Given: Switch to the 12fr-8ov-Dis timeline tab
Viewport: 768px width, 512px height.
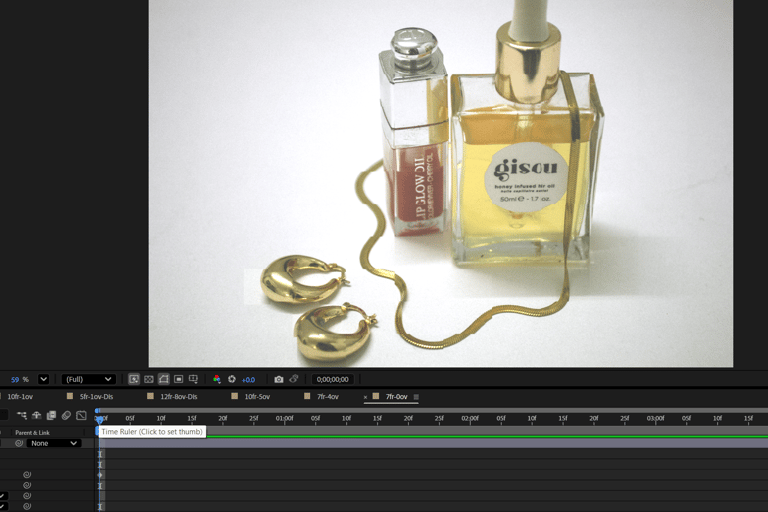Looking at the screenshot, I should [x=179, y=396].
